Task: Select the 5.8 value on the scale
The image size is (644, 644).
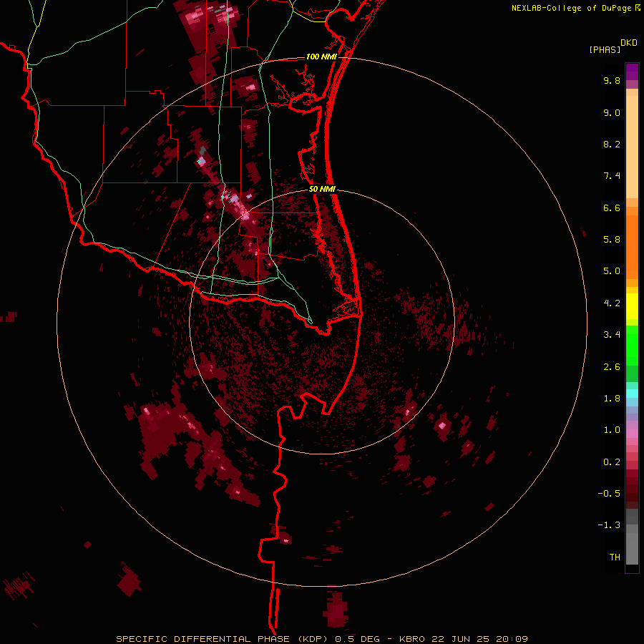Action: [612, 240]
